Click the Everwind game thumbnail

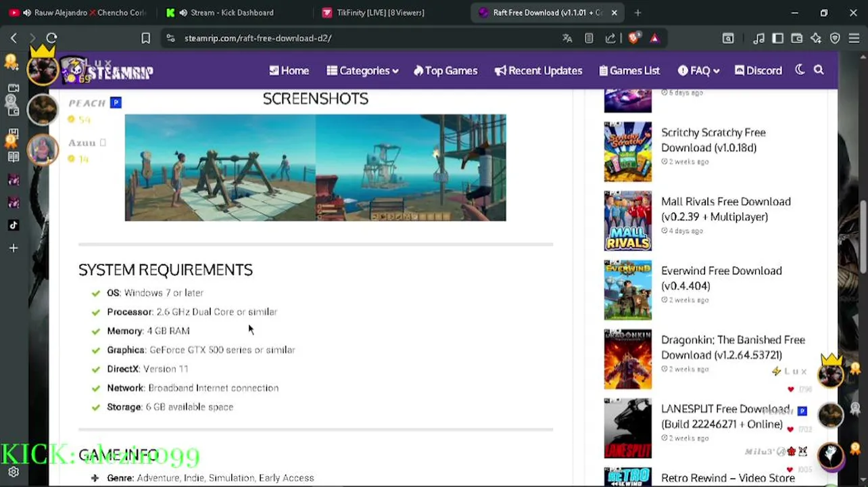click(628, 289)
